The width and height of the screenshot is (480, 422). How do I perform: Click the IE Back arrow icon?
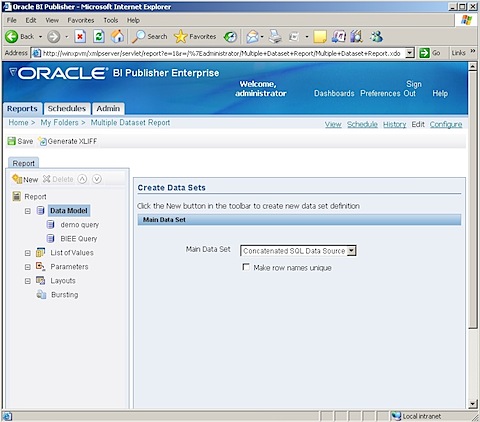pyautogui.click(x=11, y=36)
